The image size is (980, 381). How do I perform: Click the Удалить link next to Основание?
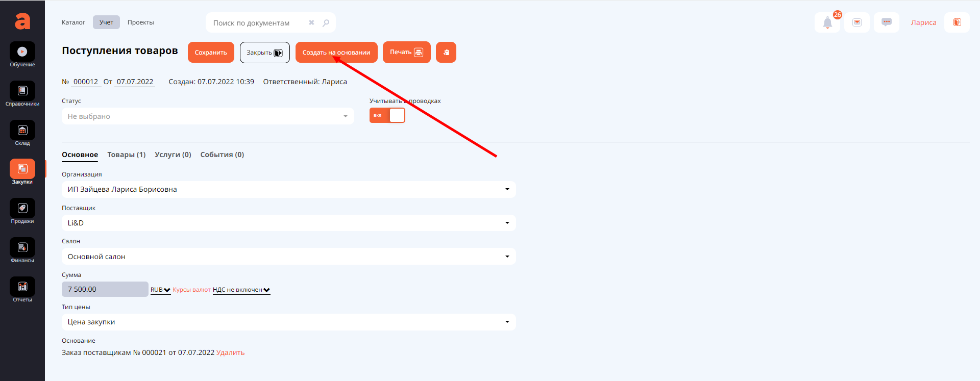tap(230, 352)
